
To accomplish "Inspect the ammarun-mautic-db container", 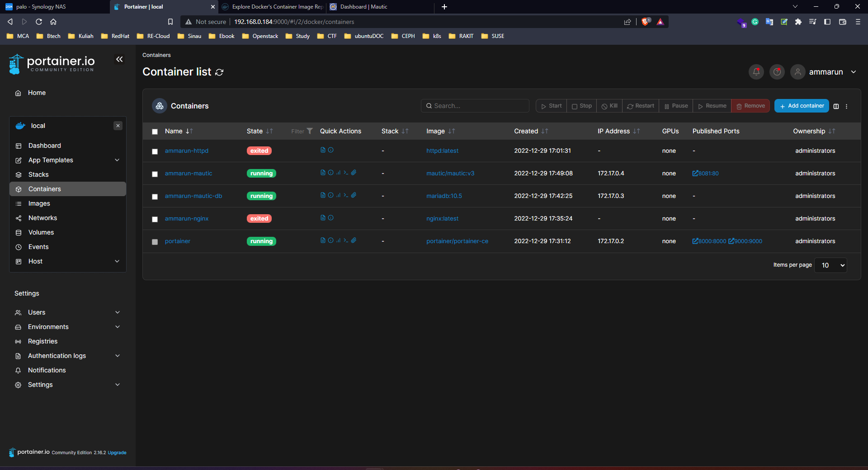I will (330, 195).
